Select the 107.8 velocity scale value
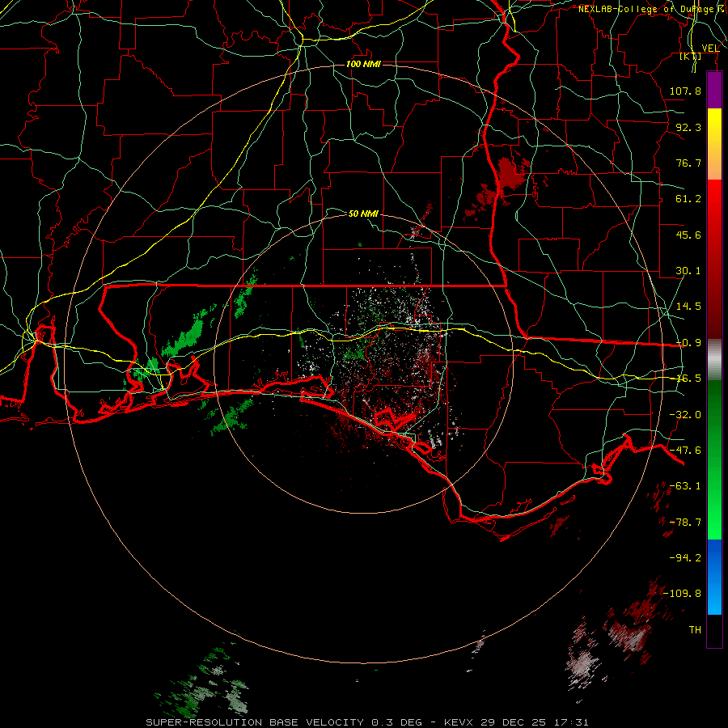The image size is (728, 728). [685, 91]
